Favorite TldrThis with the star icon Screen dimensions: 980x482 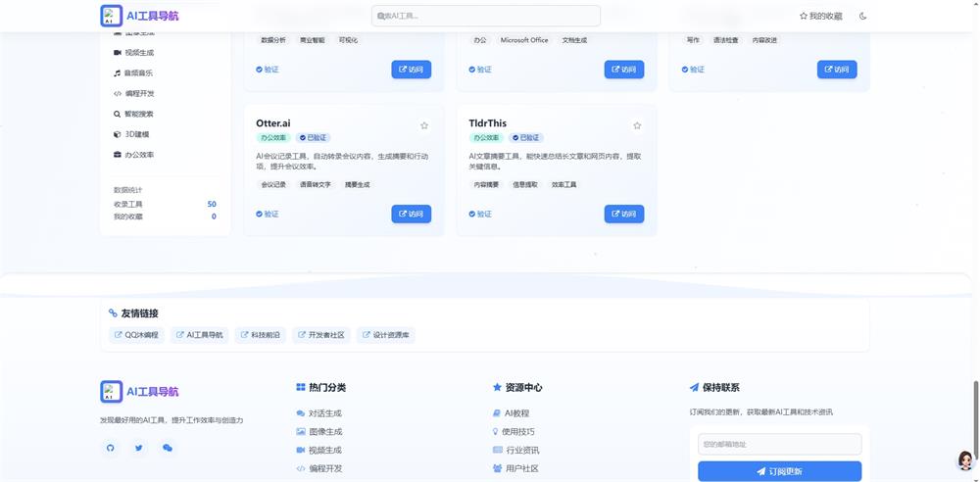pos(637,125)
